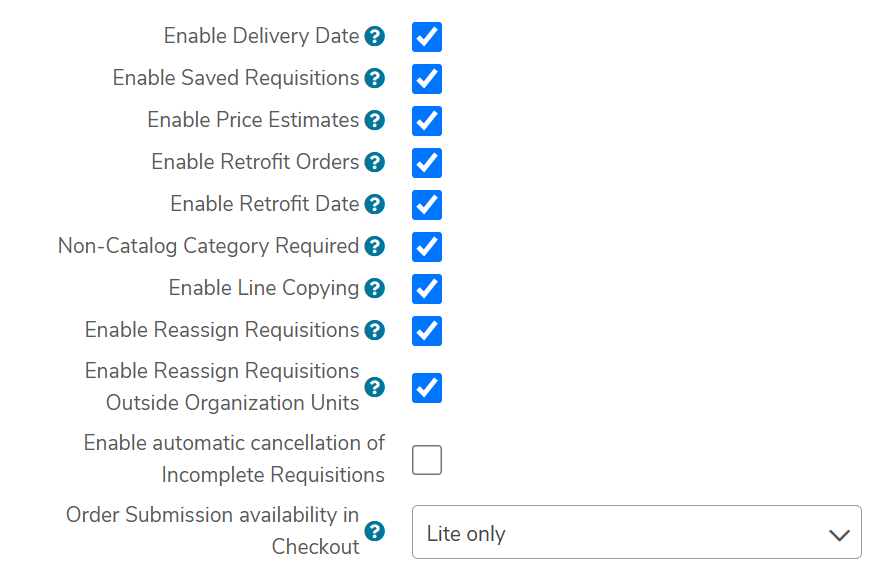Toggle the Enable Retrofit Orders checkbox

coord(427,163)
